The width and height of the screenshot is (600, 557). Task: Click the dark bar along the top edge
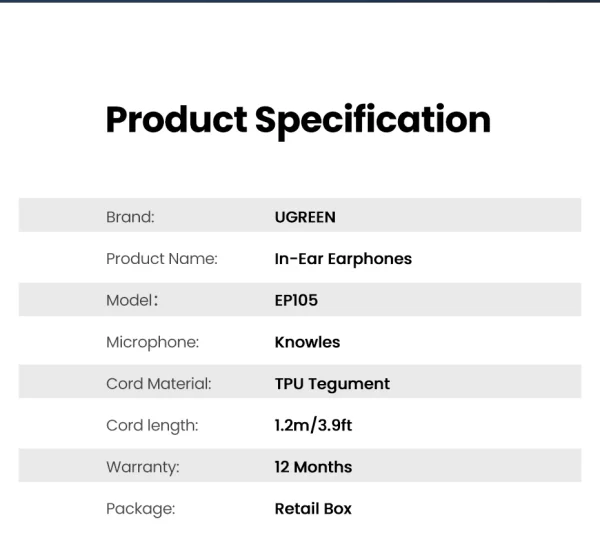click(300, 1)
